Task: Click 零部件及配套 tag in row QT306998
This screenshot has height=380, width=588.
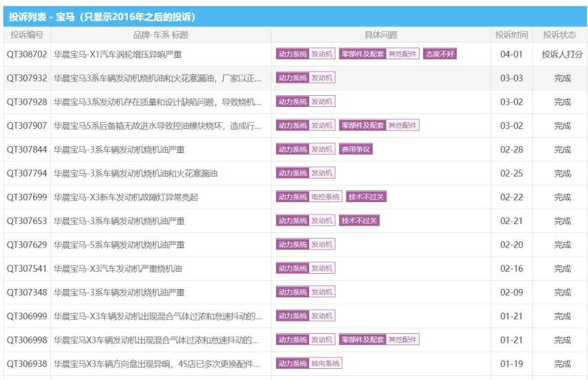Action: (x=362, y=339)
